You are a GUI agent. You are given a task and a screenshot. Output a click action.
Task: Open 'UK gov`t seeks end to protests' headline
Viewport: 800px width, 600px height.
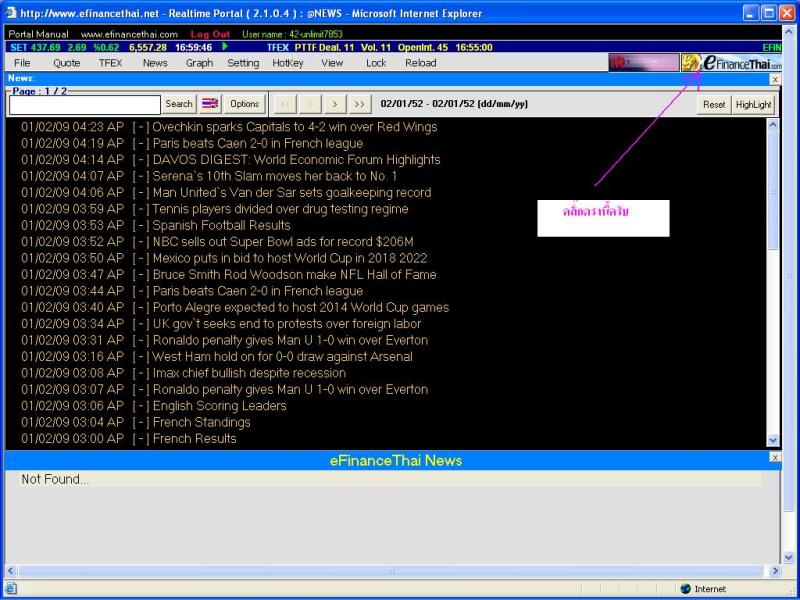click(x=287, y=323)
